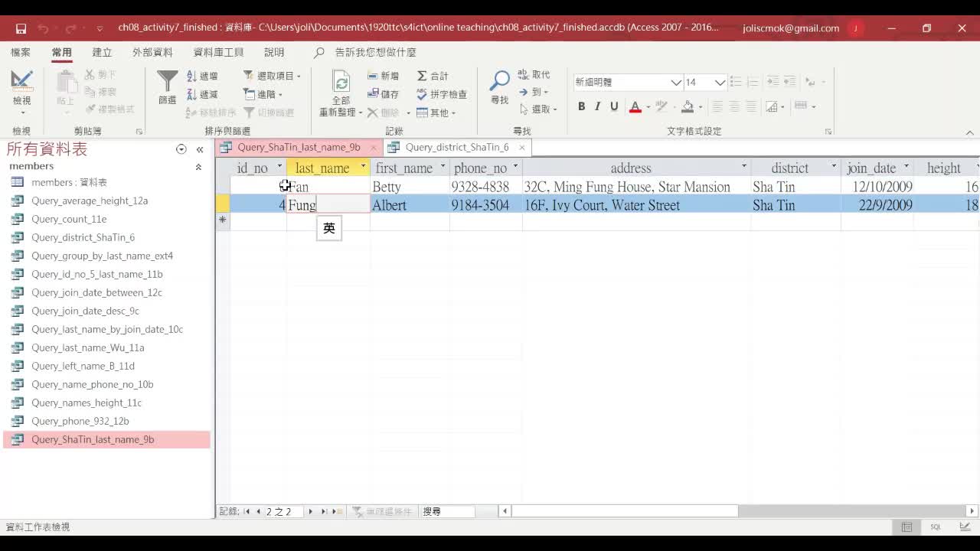Viewport: 980px width, 551px height.
Task: Switch to the Query_district_ShaTin_6 document tab
Action: click(x=456, y=147)
